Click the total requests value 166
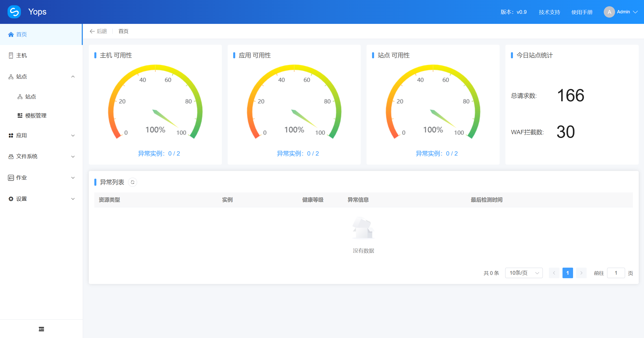Screen dimensions: 644x338 coord(571,95)
